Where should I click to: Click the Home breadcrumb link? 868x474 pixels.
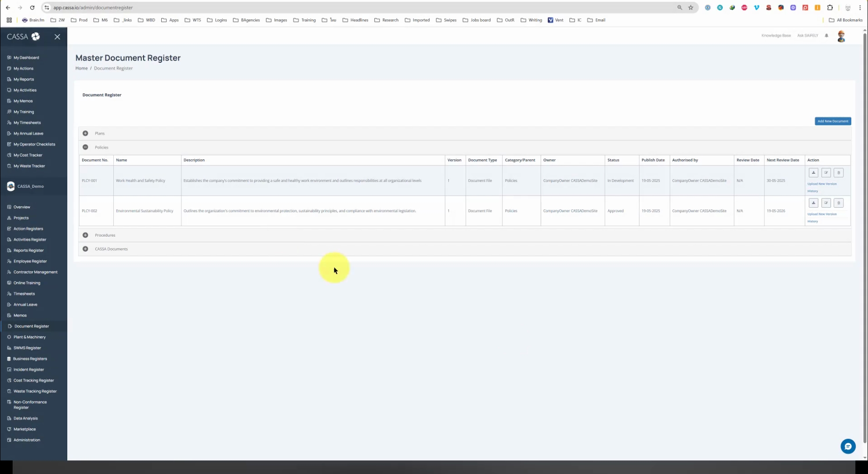coord(81,68)
